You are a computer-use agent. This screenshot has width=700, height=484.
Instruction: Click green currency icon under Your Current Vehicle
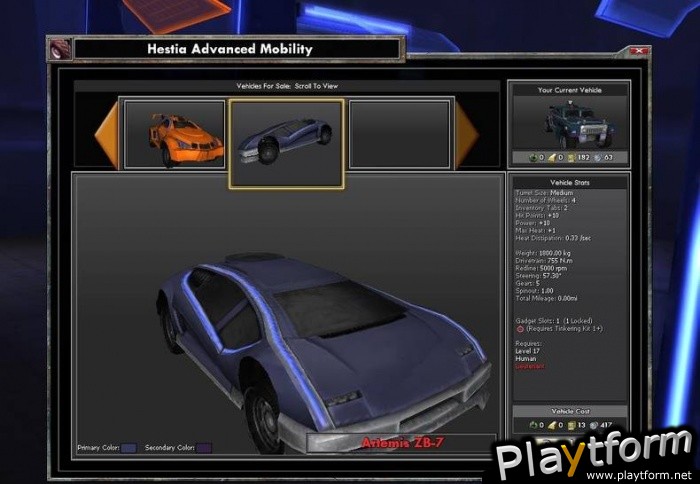pos(533,158)
